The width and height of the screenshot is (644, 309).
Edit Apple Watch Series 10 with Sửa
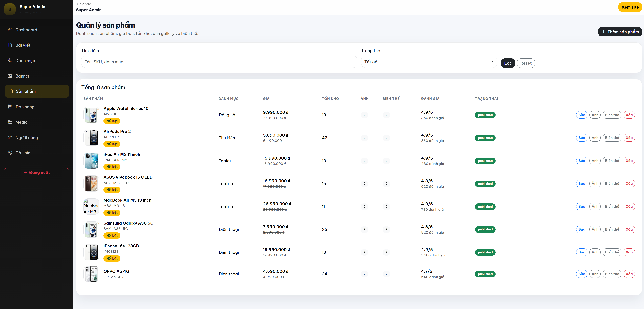pos(581,115)
